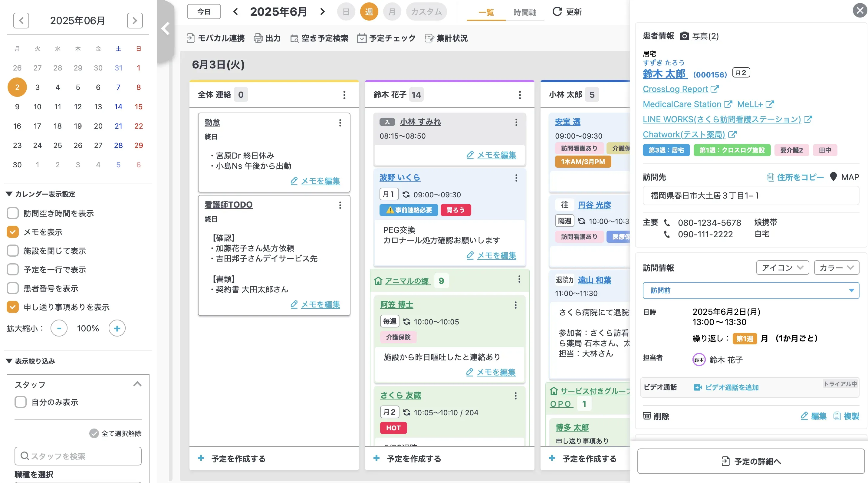868x483 pixels.
Task: Enable 訪問空き時間を表示 checkbox
Action: coord(13,213)
